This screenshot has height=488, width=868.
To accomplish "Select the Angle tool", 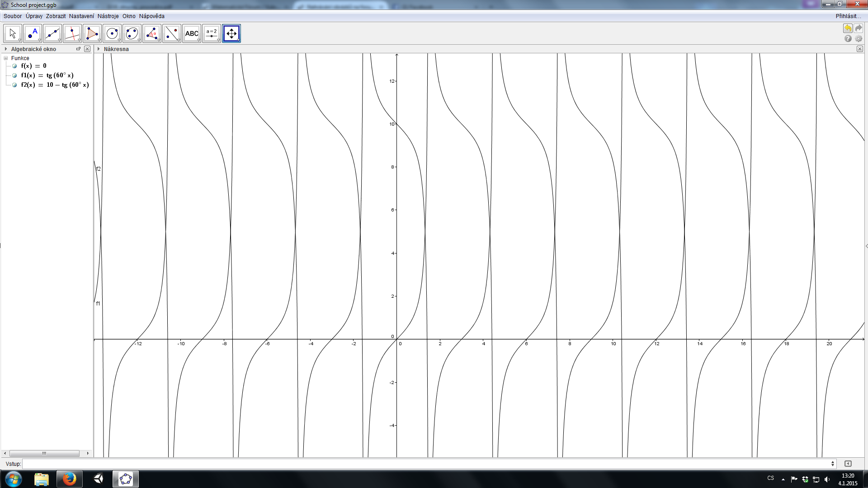I will (152, 33).
